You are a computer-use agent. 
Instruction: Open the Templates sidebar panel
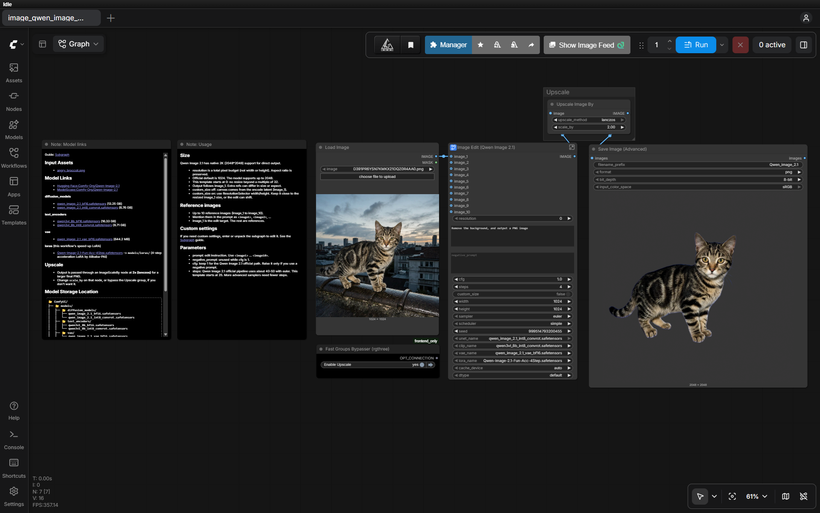click(x=14, y=214)
